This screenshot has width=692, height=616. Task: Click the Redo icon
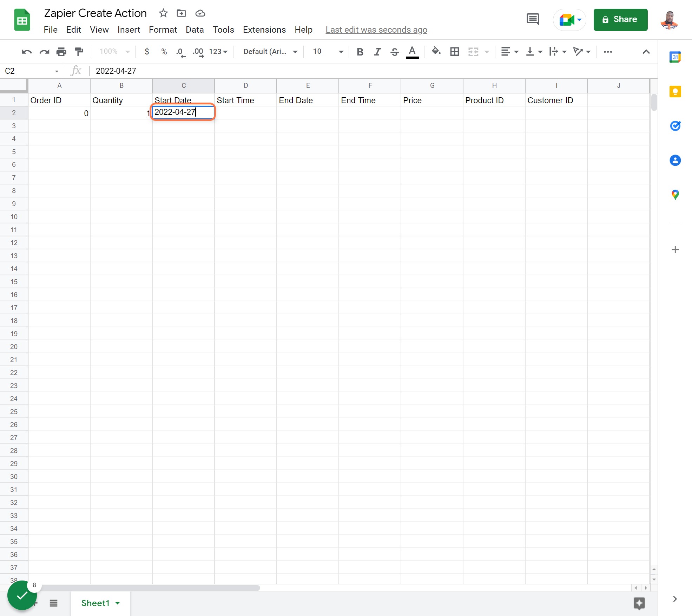click(44, 52)
